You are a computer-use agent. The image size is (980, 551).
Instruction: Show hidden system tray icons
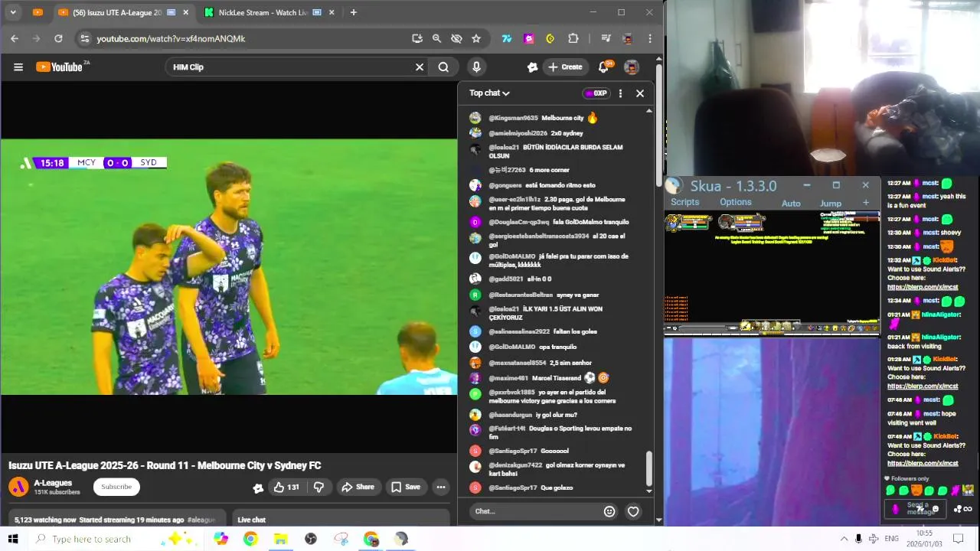pyautogui.click(x=844, y=539)
